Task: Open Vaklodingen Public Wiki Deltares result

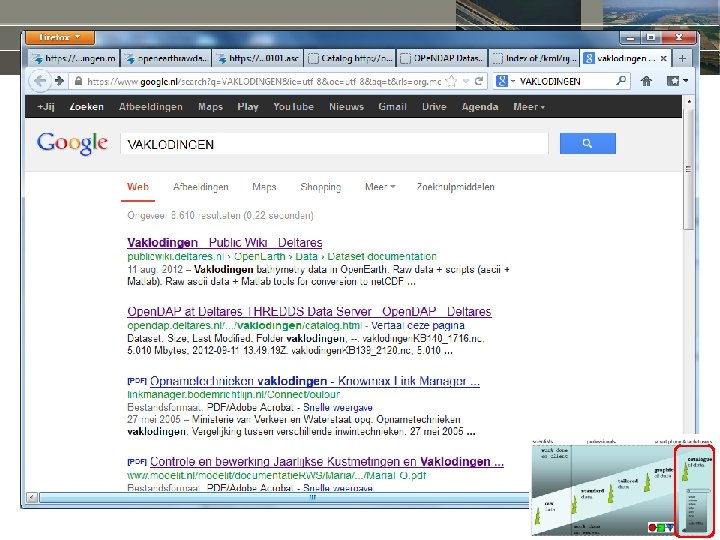Action: (x=225, y=242)
